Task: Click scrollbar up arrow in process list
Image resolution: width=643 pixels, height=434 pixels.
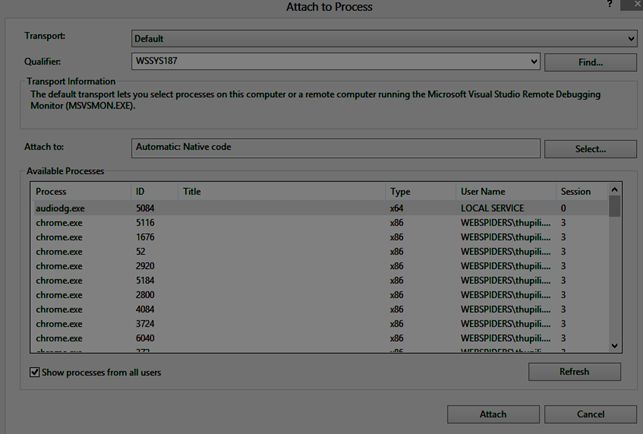Action: [x=615, y=188]
